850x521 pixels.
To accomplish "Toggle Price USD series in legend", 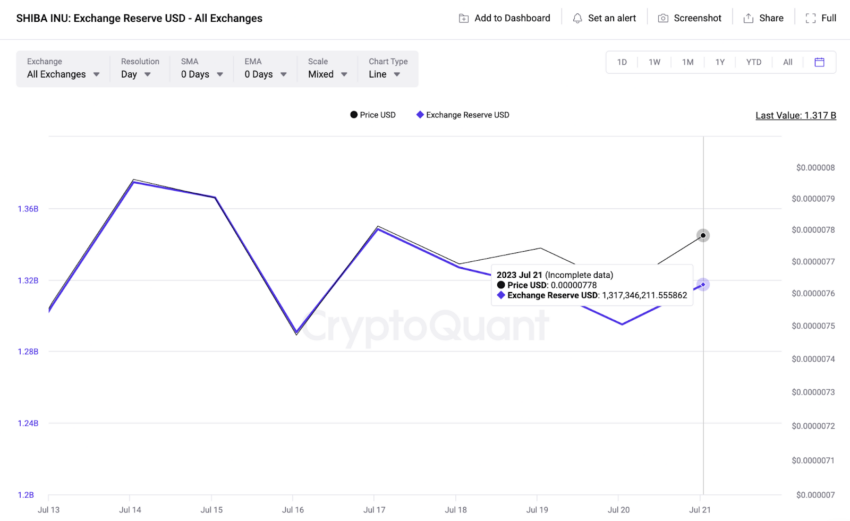I will (373, 115).
